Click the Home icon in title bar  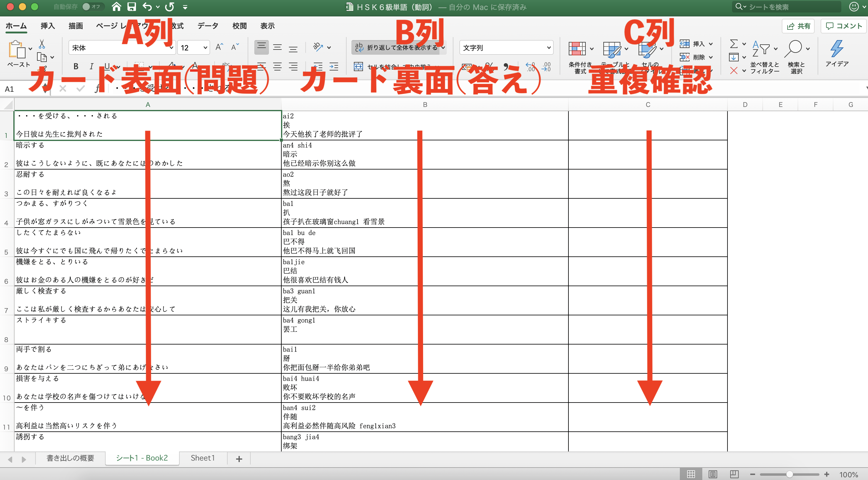point(116,7)
